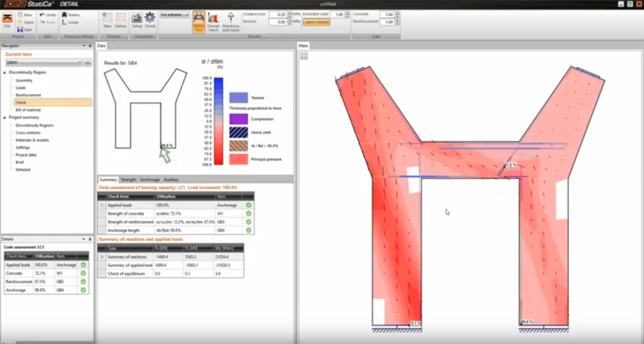
Task: Click the Save project icon
Action: (x=24, y=29)
